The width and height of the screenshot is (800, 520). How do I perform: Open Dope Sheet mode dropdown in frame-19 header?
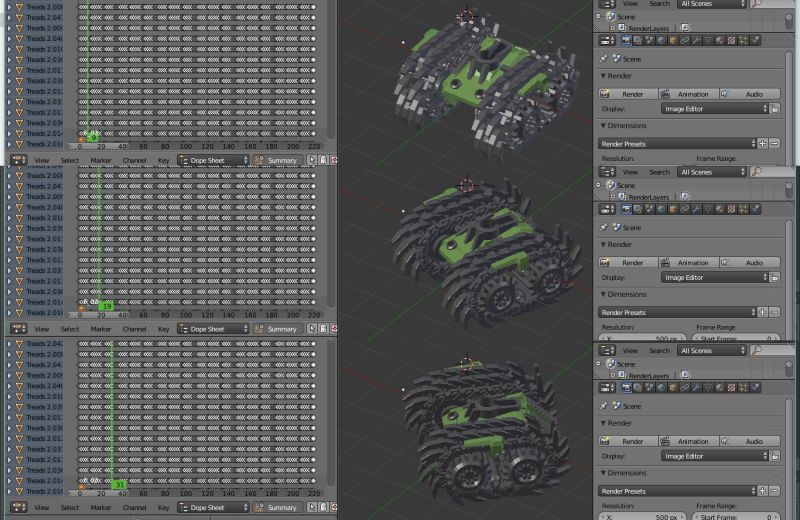[213, 329]
